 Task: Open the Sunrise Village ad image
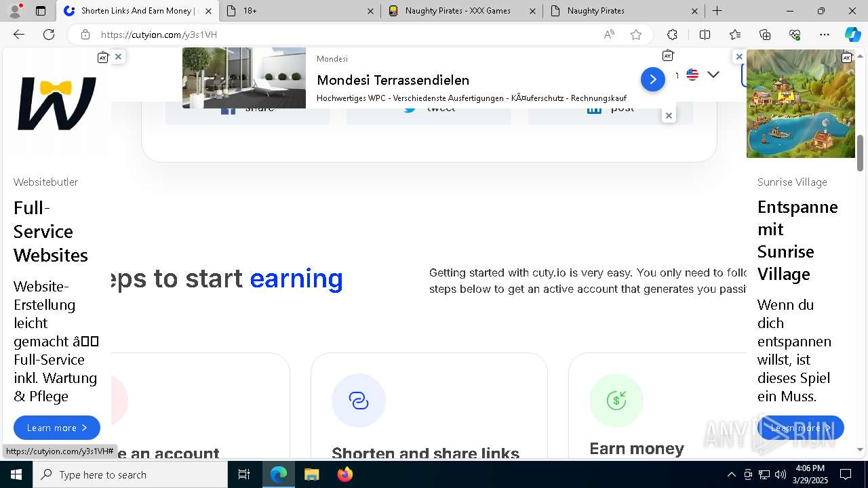(800, 104)
